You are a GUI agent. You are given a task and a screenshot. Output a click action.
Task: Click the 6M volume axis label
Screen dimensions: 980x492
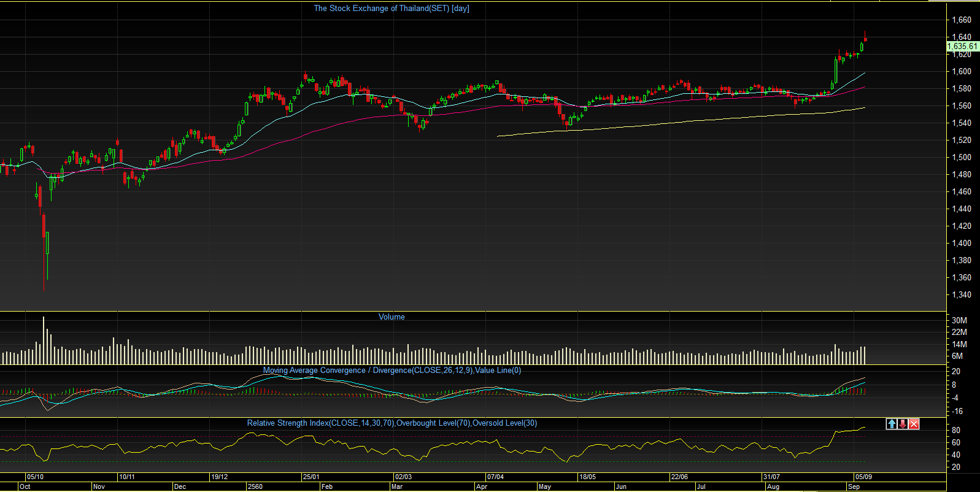(957, 356)
